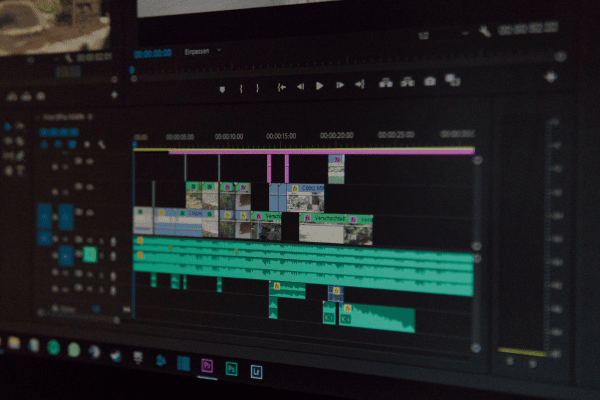
Task: Open the Photoshop icon in taskbar
Action: click(x=232, y=368)
